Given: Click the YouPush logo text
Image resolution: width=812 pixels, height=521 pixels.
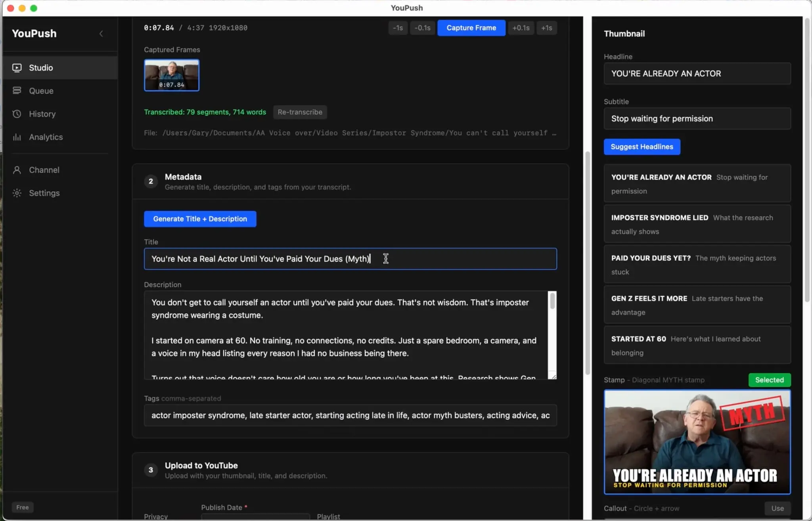Looking at the screenshot, I should click(x=34, y=34).
